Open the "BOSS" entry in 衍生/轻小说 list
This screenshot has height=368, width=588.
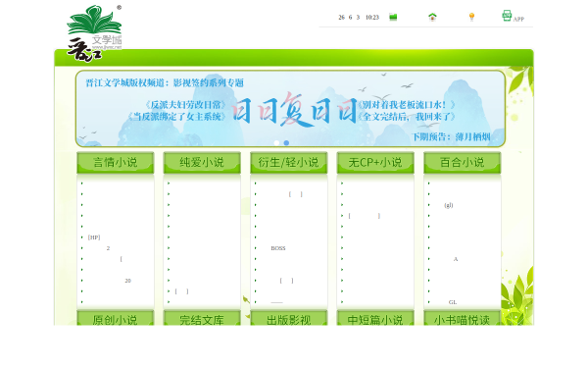(278, 248)
